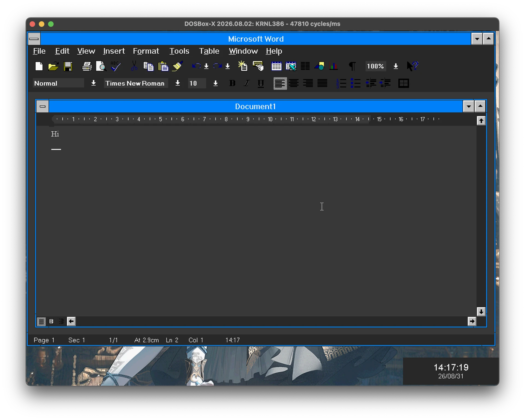Click the Borders button icon
Screen dimensions: 525x420
404,83
